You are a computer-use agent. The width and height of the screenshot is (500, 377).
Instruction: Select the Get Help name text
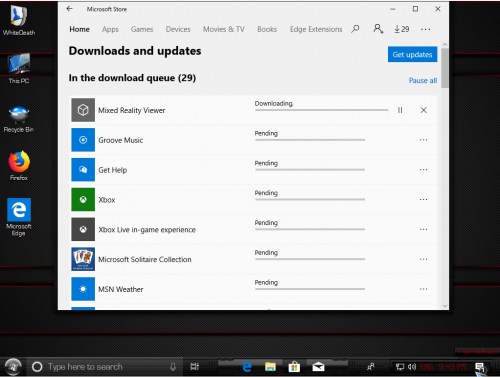(x=113, y=170)
